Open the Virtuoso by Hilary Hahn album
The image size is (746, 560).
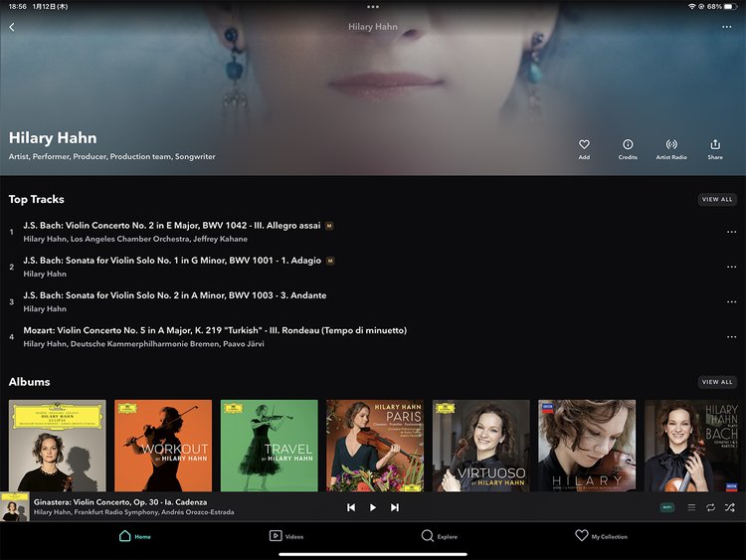pyautogui.click(x=481, y=446)
